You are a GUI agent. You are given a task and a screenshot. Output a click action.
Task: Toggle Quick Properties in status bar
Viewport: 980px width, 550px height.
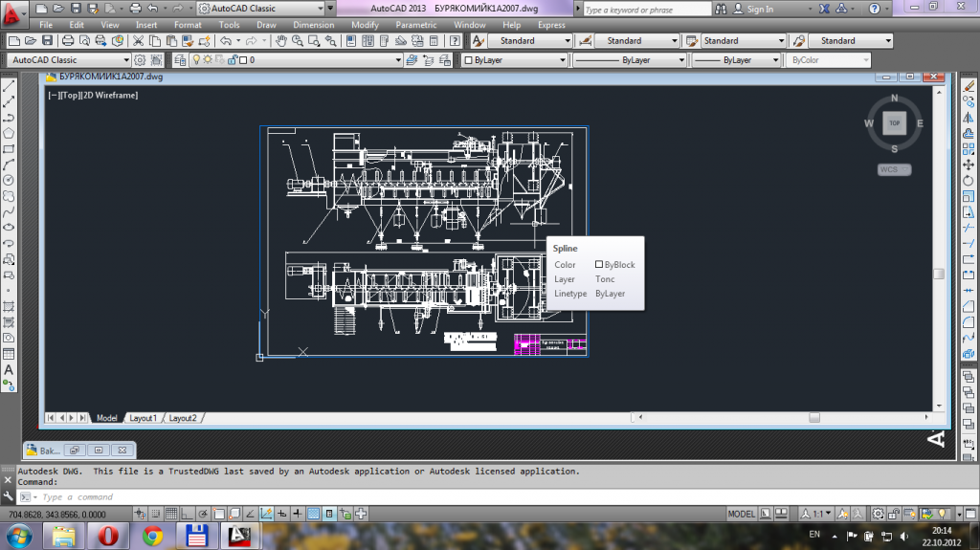[x=329, y=514]
